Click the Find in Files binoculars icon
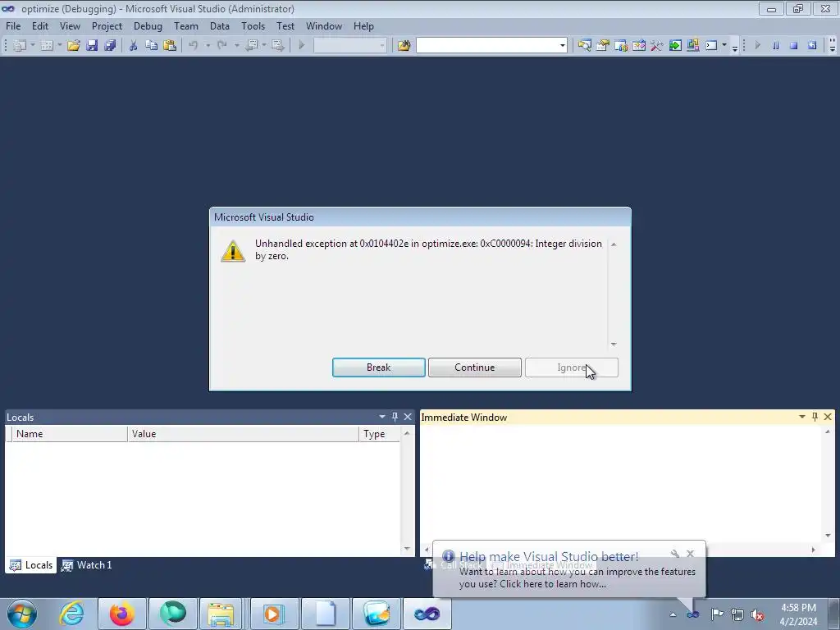 click(x=404, y=46)
